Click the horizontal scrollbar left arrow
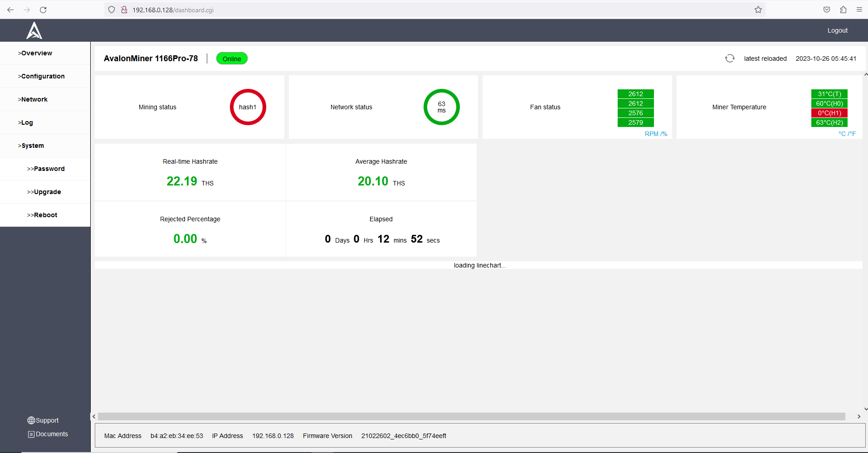 click(x=94, y=416)
